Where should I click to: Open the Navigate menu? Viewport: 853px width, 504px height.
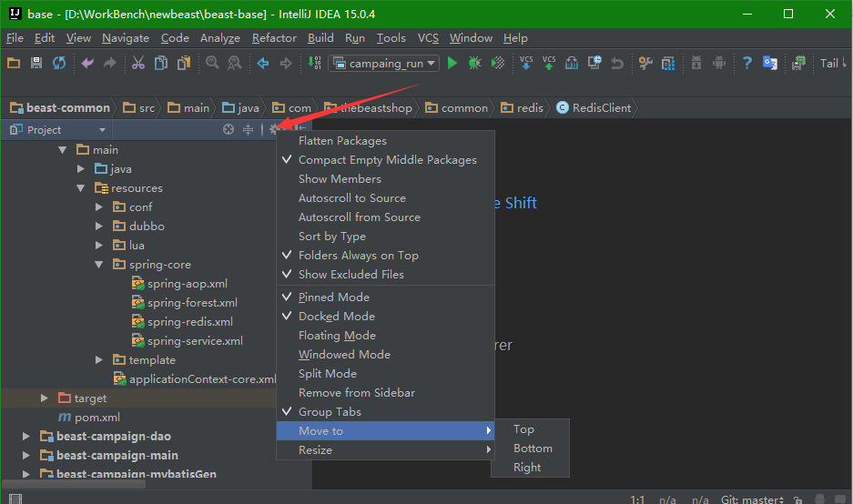coord(126,38)
